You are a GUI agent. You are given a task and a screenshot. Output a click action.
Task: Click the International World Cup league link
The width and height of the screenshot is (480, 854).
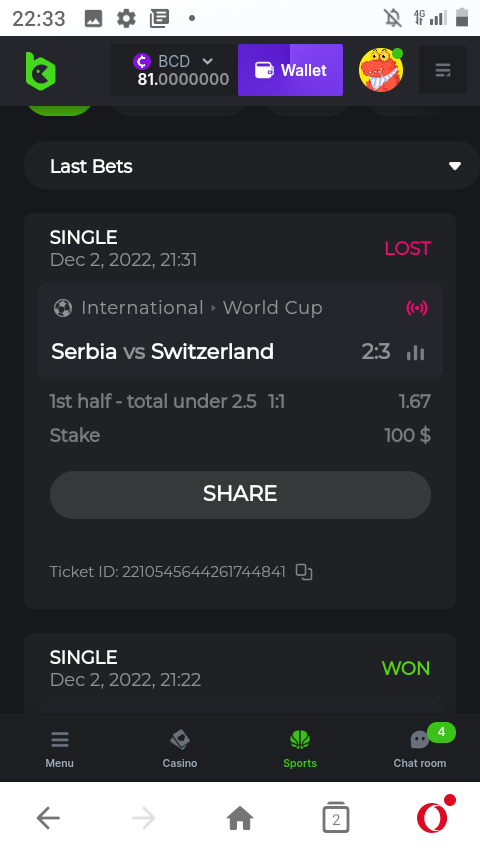click(x=202, y=308)
